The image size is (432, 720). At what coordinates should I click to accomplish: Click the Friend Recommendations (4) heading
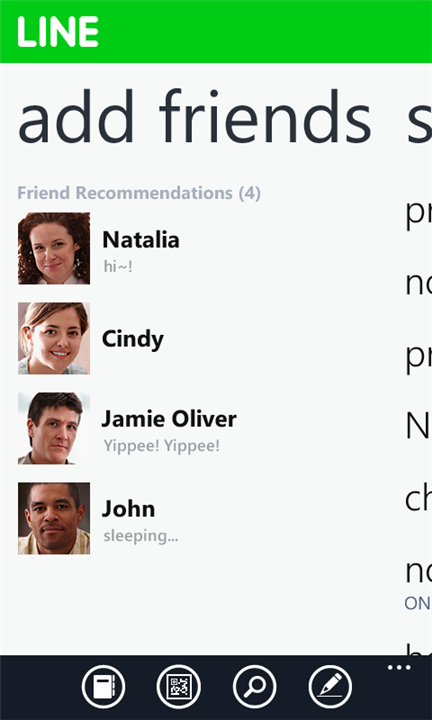139,193
